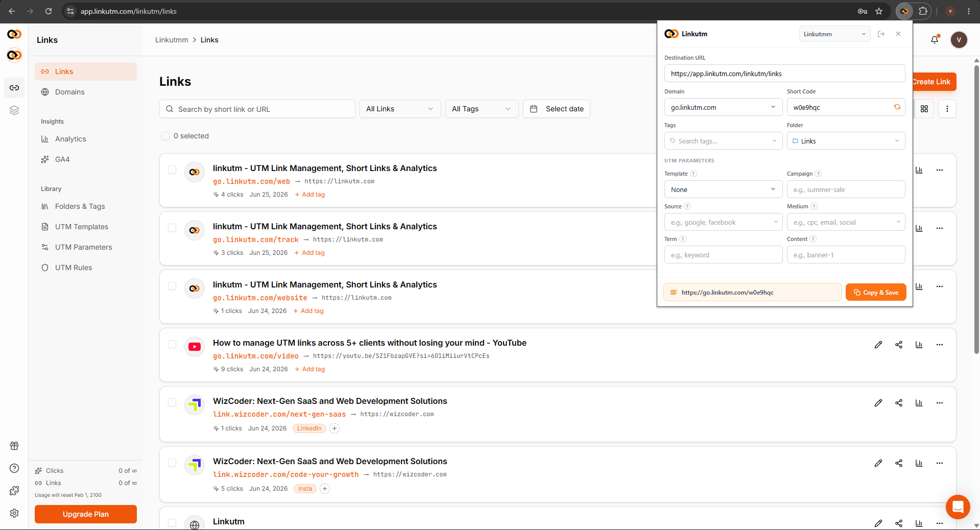Click the Linkutmm breadcrumb

pos(172,40)
